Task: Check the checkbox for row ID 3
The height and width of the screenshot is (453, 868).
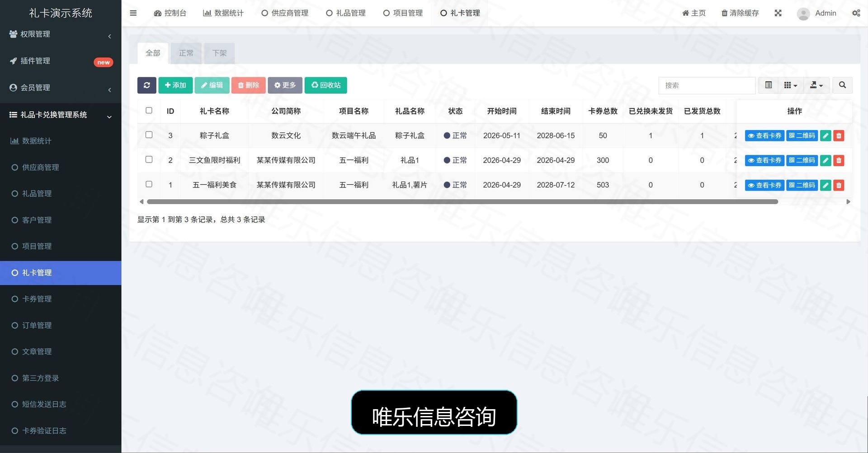Action: pos(149,135)
